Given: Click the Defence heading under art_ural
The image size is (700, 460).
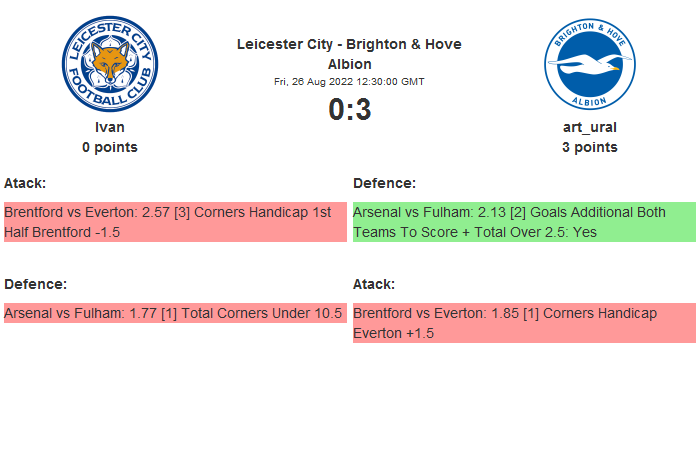Looking at the screenshot, I should click(384, 183).
